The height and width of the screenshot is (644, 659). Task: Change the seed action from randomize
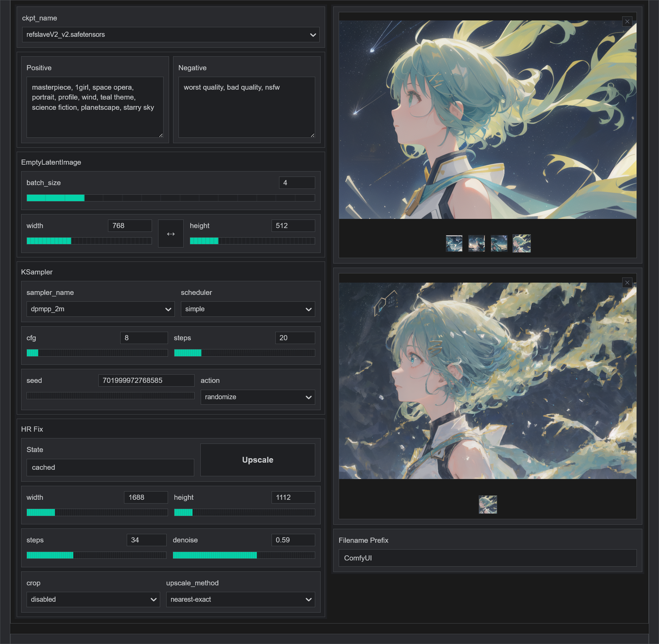tap(257, 397)
